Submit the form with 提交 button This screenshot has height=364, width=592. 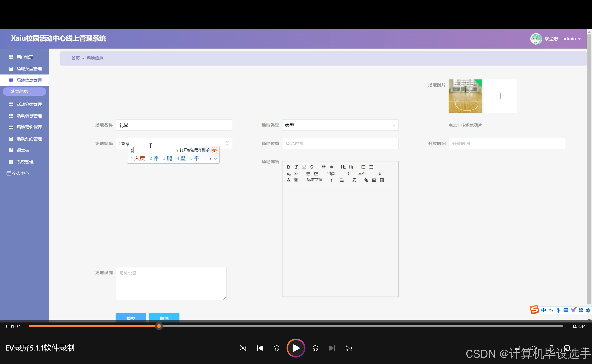pos(131,317)
